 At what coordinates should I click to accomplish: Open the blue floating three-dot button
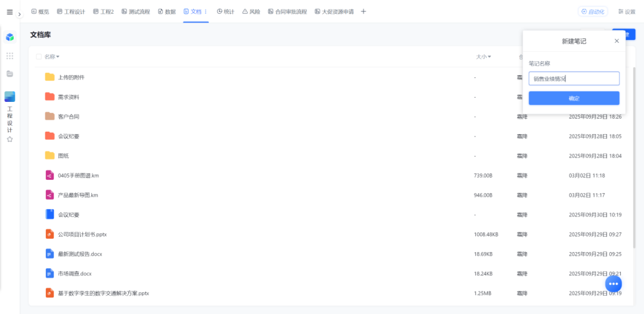pos(613,284)
